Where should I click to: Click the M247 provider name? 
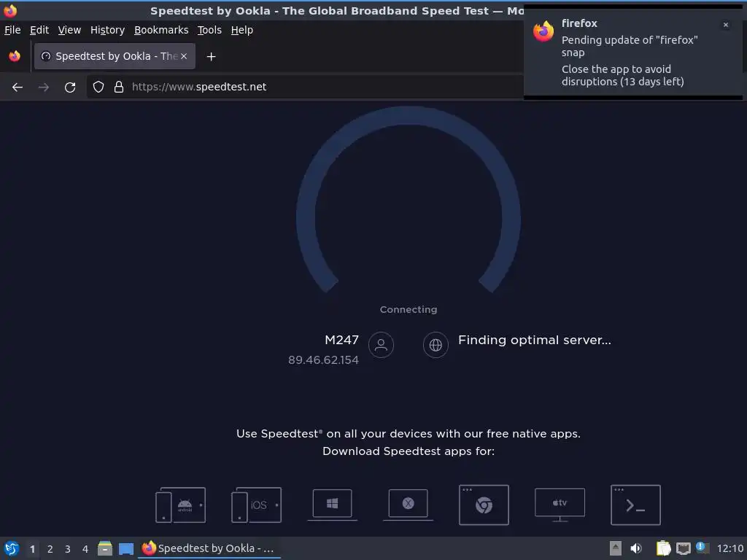click(x=341, y=340)
